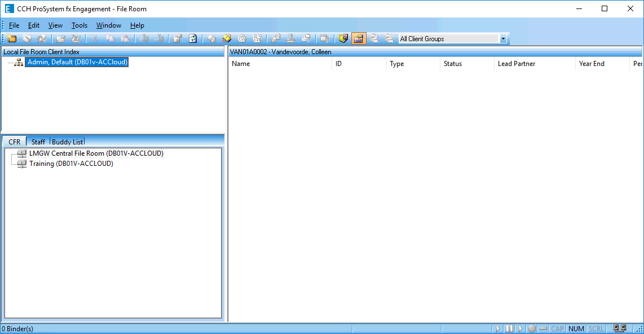The width and height of the screenshot is (644, 334).
Task: Open the View menu
Action: [x=55, y=25]
